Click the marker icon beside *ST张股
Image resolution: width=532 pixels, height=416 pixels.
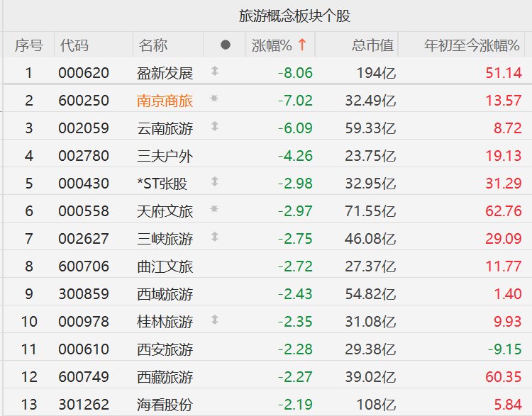click(x=215, y=183)
